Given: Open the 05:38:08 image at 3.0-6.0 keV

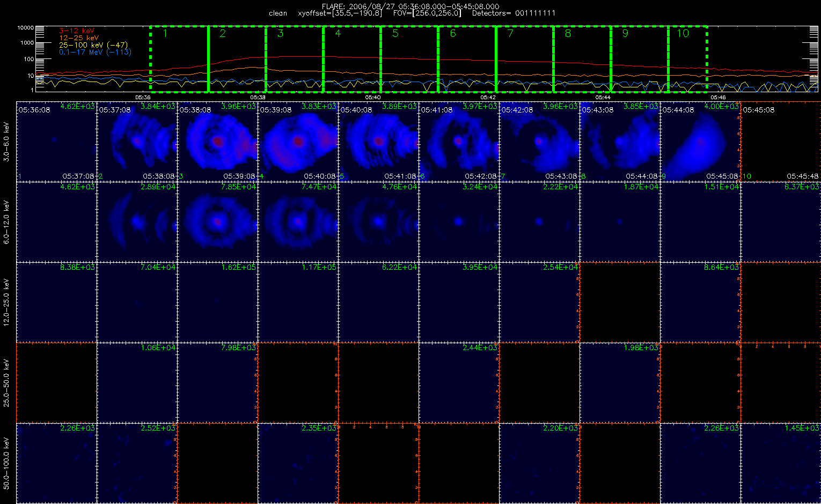Looking at the screenshot, I should click(x=217, y=141).
